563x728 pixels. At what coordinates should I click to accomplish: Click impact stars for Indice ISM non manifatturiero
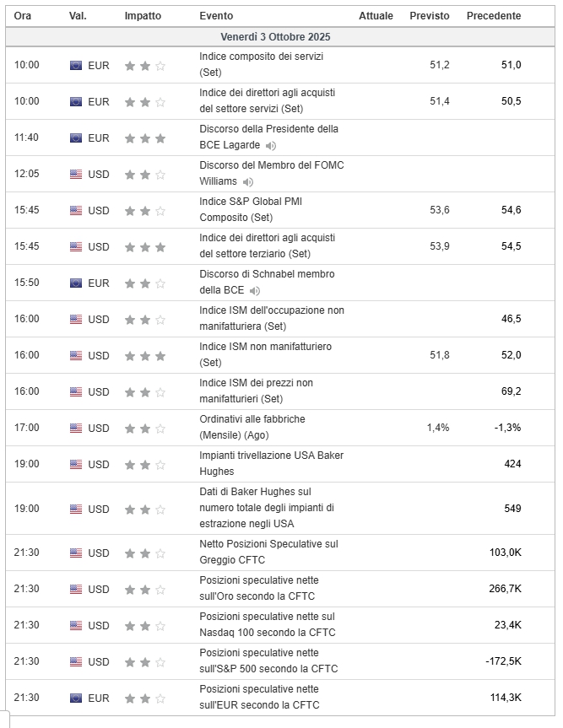[145, 355]
